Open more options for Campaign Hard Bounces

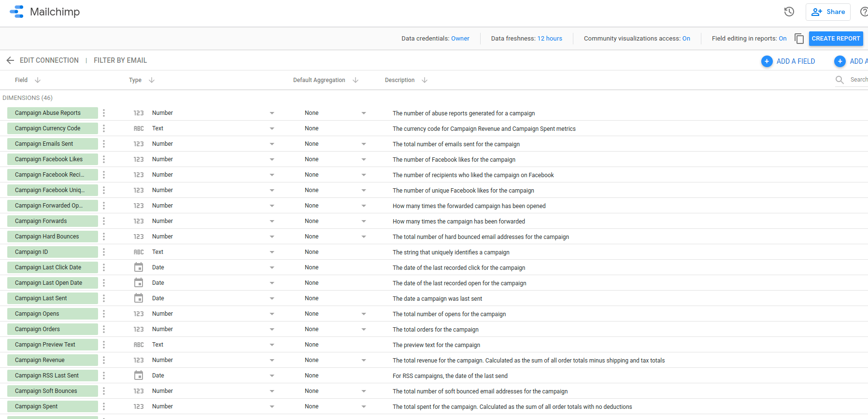(x=104, y=237)
